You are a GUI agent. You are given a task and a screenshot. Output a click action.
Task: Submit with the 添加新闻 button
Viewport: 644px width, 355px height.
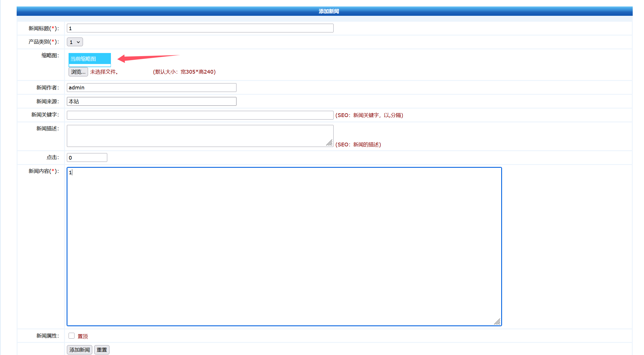click(80, 350)
